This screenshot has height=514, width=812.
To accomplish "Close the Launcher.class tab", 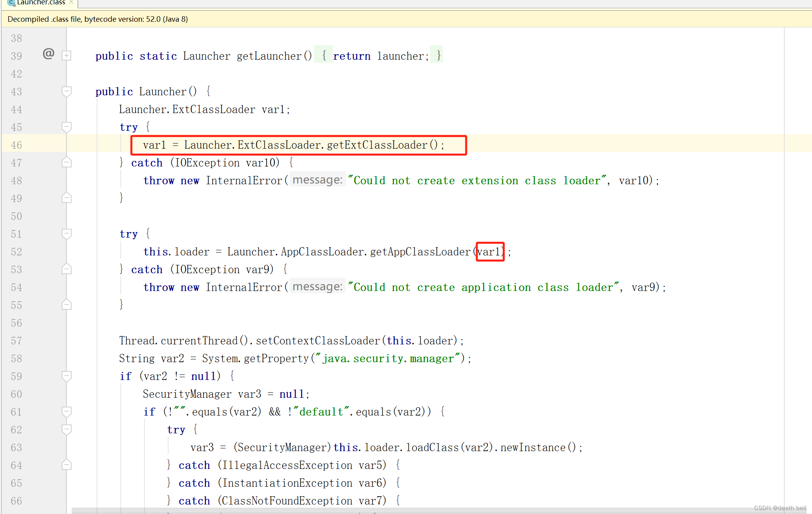I will (71, 2).
